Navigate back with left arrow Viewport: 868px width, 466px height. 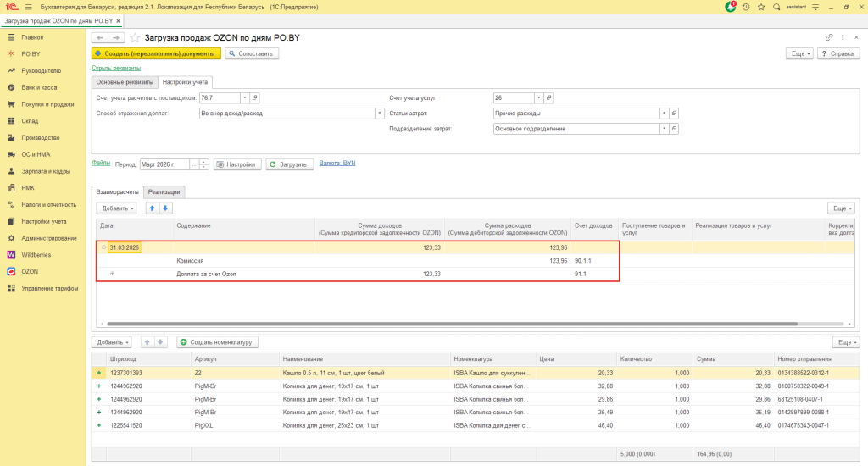click(x=100, y=37)
